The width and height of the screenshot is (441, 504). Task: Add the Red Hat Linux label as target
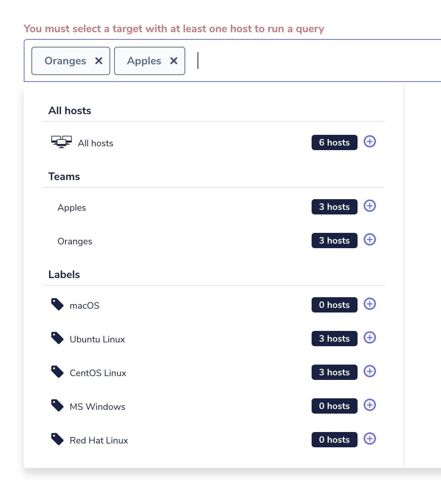click(369, 439)
